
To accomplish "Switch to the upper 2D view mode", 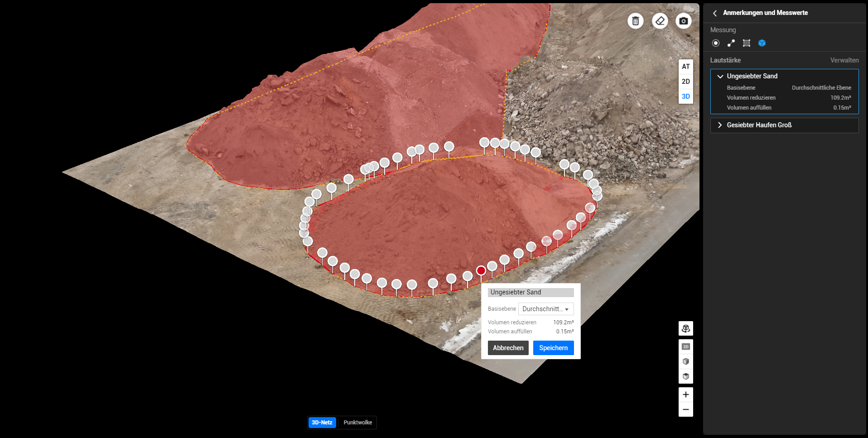I will [685, 82].
